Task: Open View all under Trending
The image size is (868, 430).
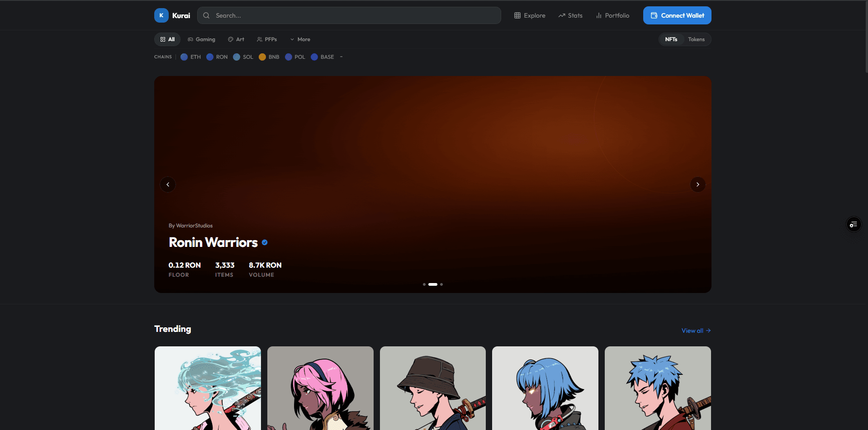Action: pos(695,331)
